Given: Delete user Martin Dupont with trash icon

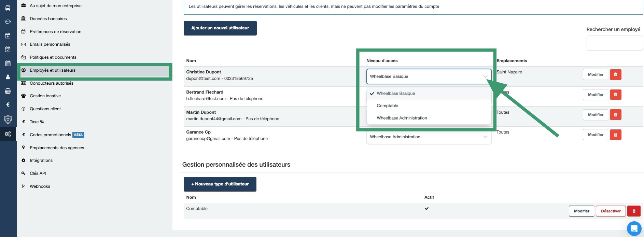Looking at the screenshot, I should click(x=616, y=115).
